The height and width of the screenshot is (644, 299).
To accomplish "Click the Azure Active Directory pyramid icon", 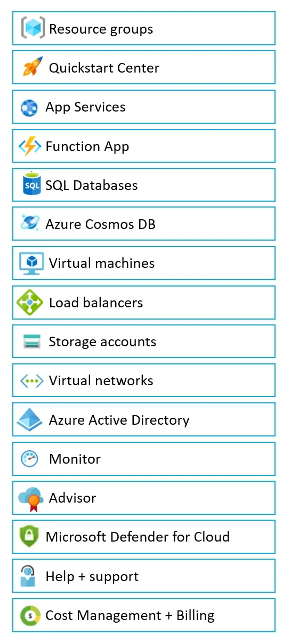I will [30, 419].
